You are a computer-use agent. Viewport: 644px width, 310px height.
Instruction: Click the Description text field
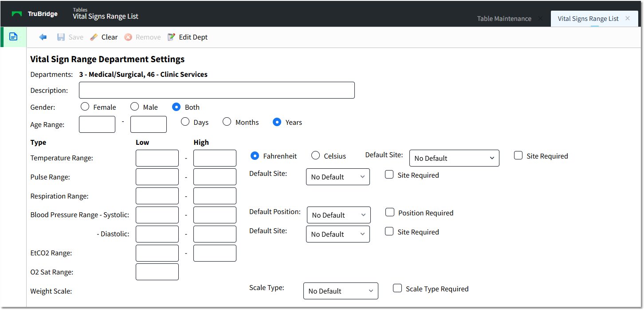coord(217,90)
